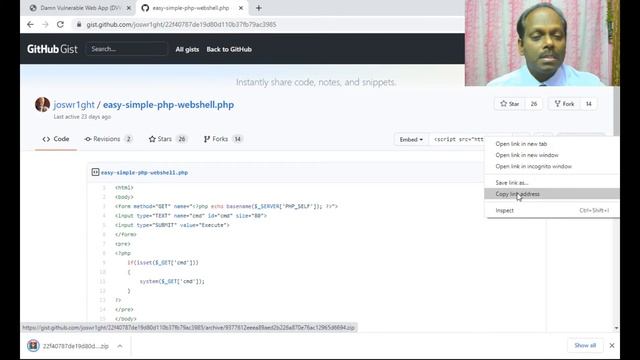
Task: Select the Code tab
Action: coord(56,139)
